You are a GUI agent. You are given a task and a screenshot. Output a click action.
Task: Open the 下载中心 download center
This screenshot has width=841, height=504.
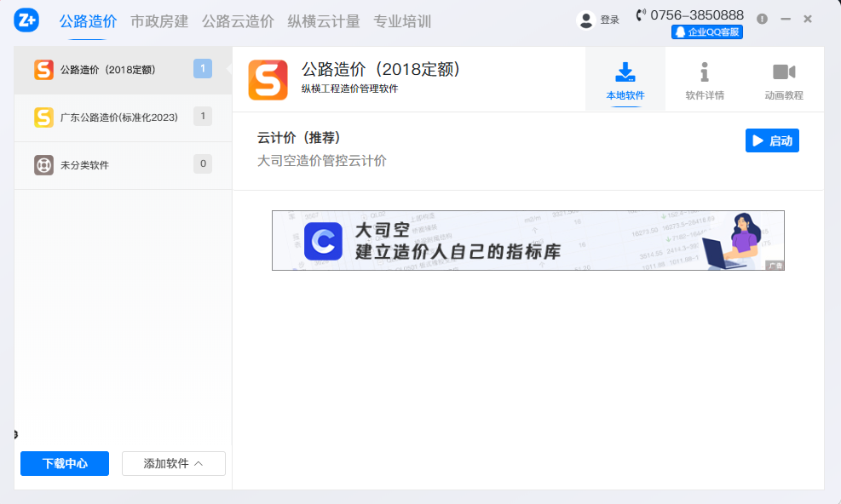(65, 464)
